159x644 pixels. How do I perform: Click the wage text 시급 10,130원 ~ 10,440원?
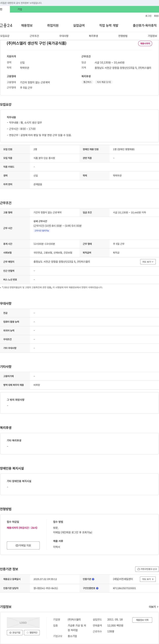[109, 63]
